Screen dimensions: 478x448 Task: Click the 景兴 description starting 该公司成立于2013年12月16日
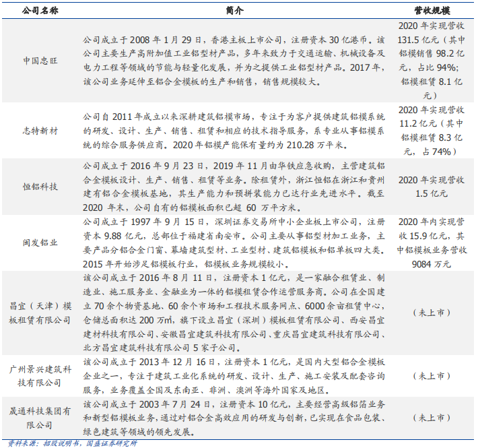(234, 376)
